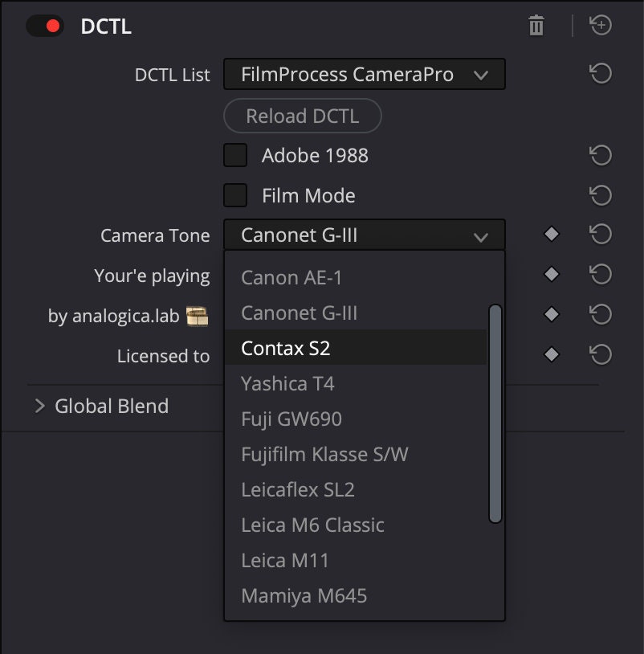Open the DCTL List dropdown
This screenshot has height=654, width=644.
pos(365,74)
